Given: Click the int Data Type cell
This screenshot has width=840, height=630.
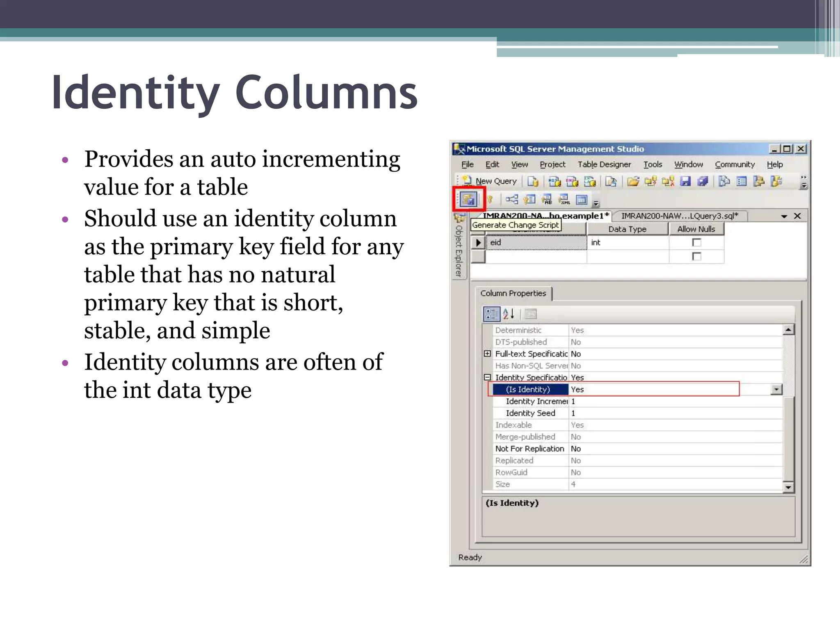Looking at the screenshot, I should [628, 242].
